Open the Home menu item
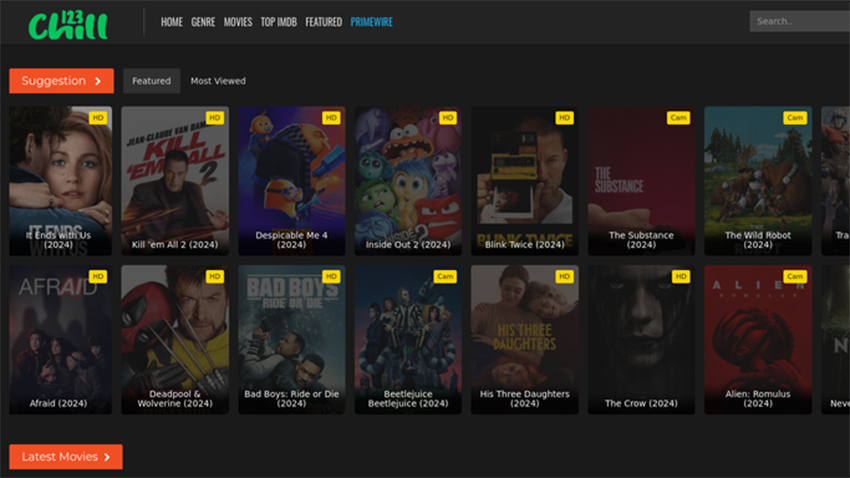 coord(171,22)
